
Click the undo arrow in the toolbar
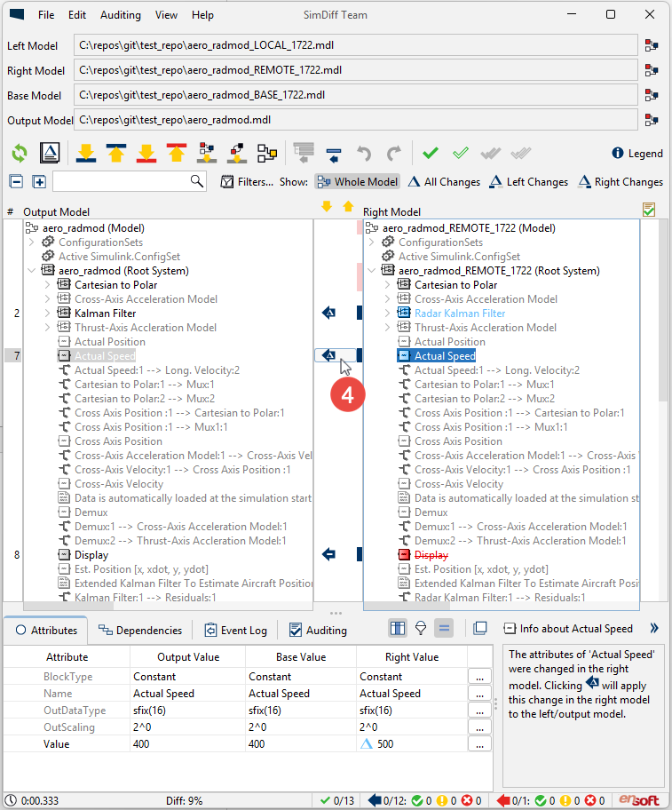364,154
